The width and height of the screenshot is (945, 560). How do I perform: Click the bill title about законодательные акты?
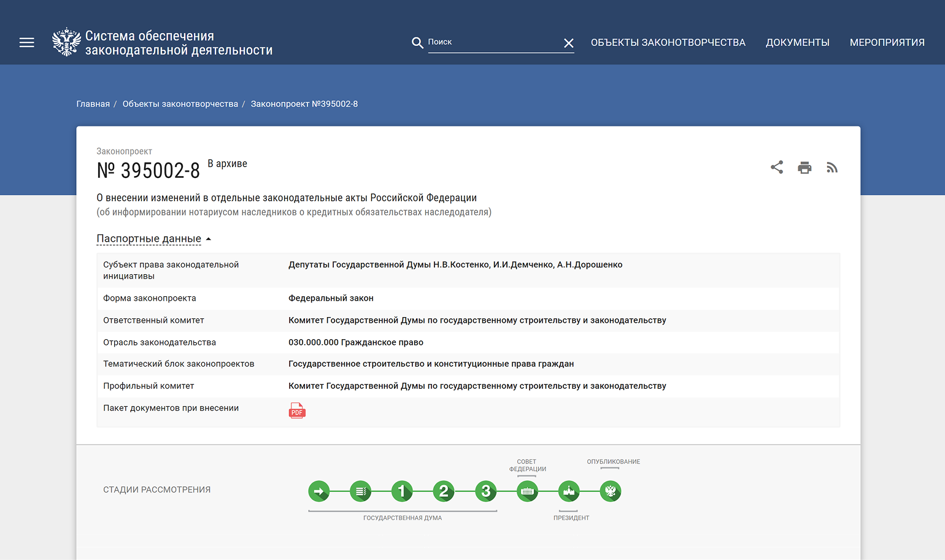pyautogui.click(x=287, y=198)
